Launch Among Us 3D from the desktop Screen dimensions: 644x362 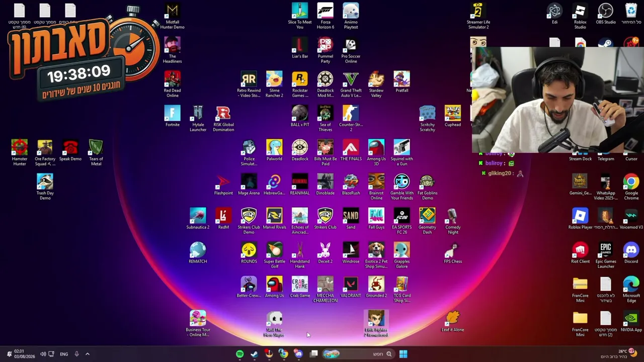coord(376,153)
